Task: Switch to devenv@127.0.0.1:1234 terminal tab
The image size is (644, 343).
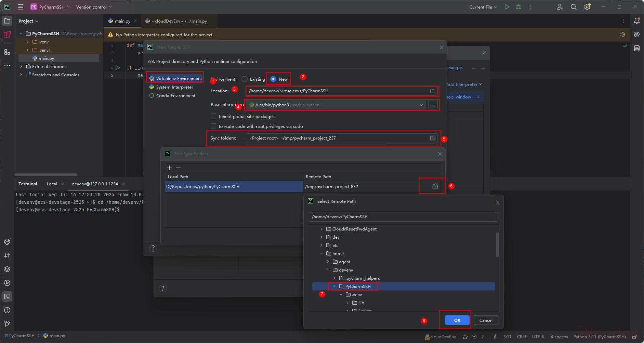Action: tap(95, 184)
